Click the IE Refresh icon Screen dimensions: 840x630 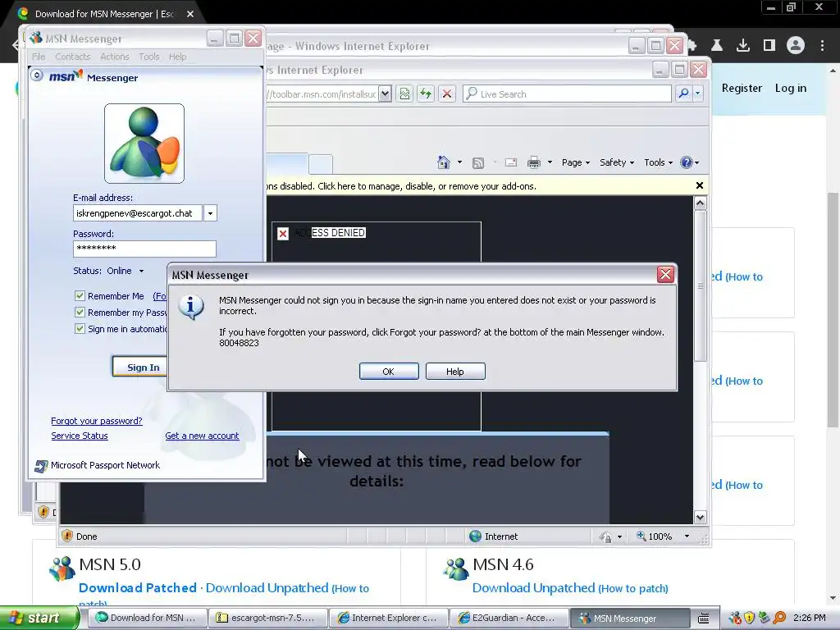[426, 94]
